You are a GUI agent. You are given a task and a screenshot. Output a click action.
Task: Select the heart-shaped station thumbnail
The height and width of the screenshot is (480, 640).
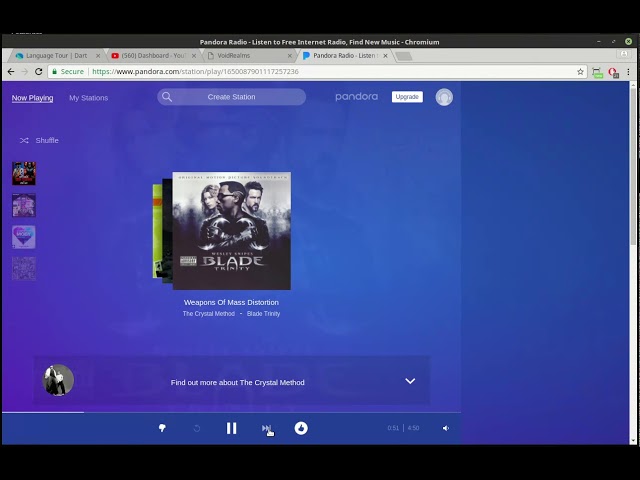pyautogui.click(x=24, y=237)
